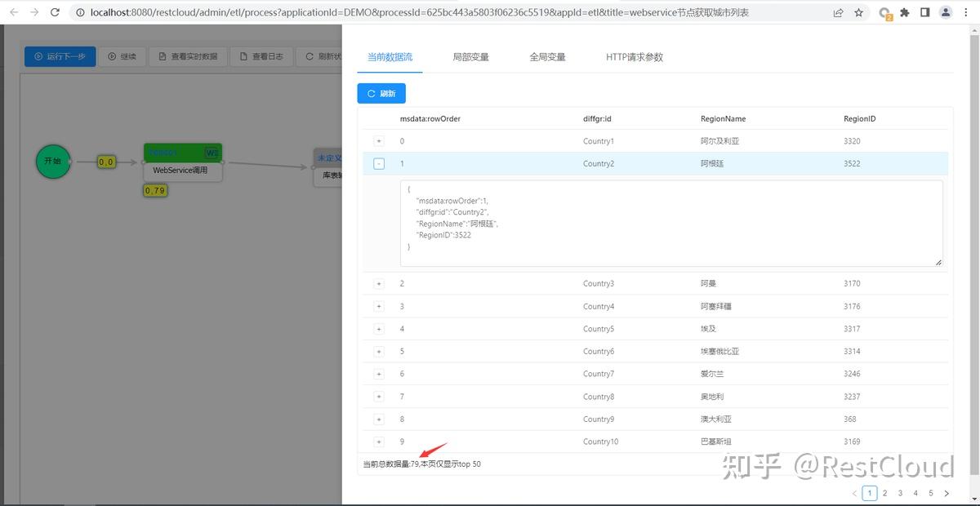Click the green 开始 start node

click(x=52, y=162)
